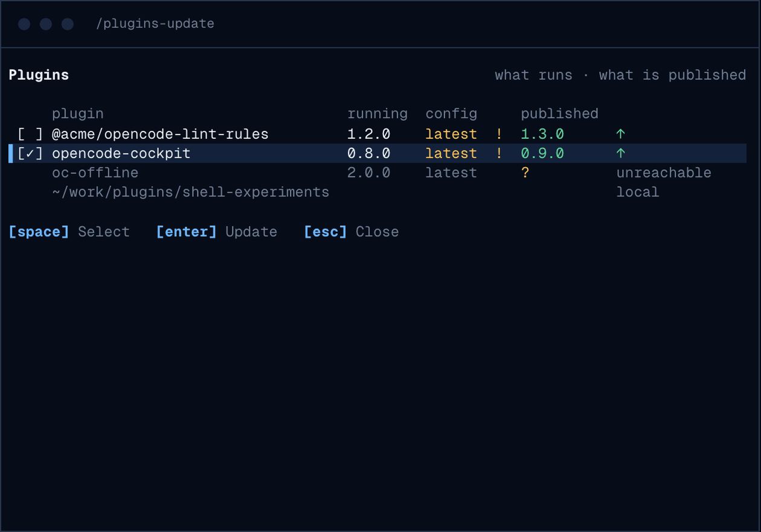Viewport: 761px width, 532px height.
Task: Select the [space] Select shortcut
Action: pyautogui.click(x=69, y=232)
